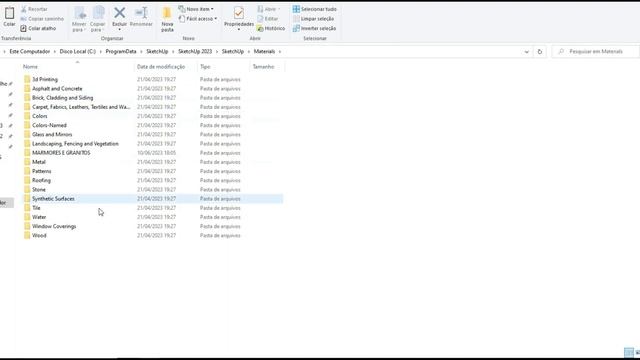Select the Colors-Named folder
The width and height of the screenshot is (640, 360).
click(x=49, y=125)
